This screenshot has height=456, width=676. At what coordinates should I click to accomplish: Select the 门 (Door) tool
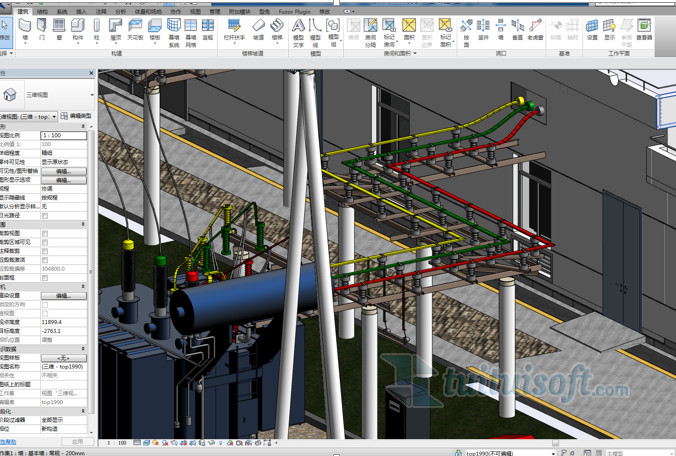pos(42,27)
